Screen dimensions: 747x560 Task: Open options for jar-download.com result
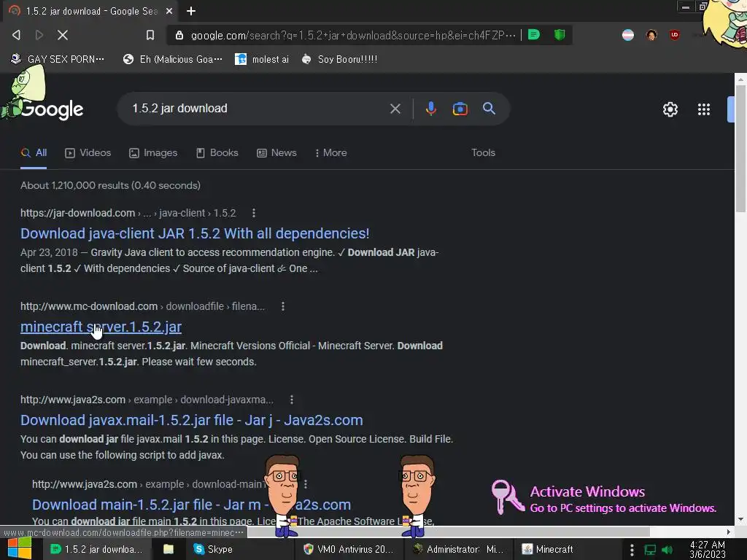coord(253,213)
